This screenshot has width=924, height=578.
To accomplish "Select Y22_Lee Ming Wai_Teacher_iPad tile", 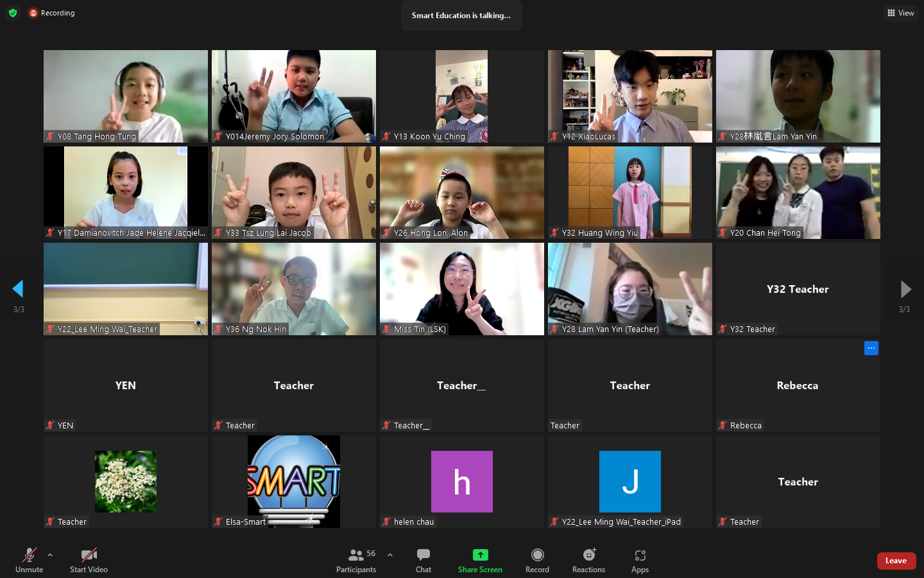I will (x=630, y=482).
